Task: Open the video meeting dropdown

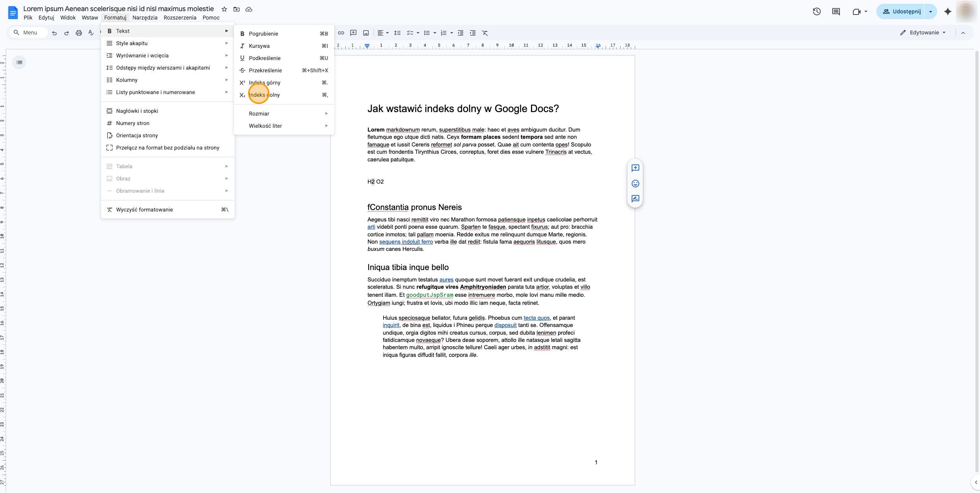Action: (860, 11)
